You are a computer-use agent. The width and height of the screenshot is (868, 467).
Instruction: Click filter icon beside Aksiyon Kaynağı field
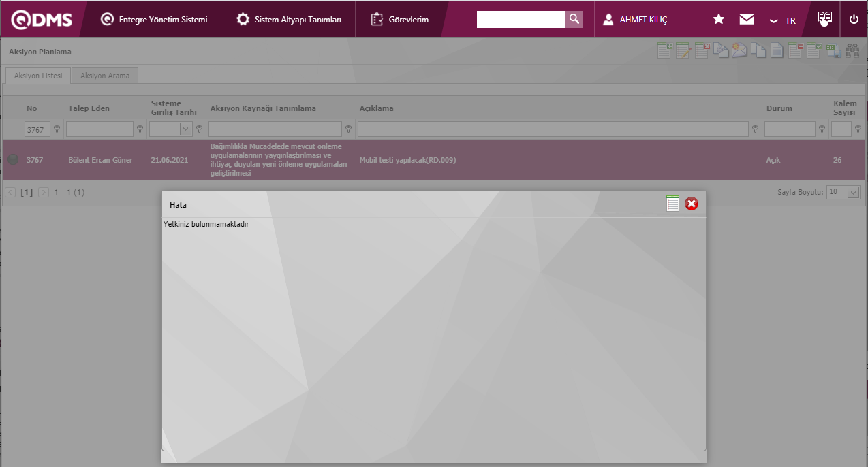tap(349, 129)
